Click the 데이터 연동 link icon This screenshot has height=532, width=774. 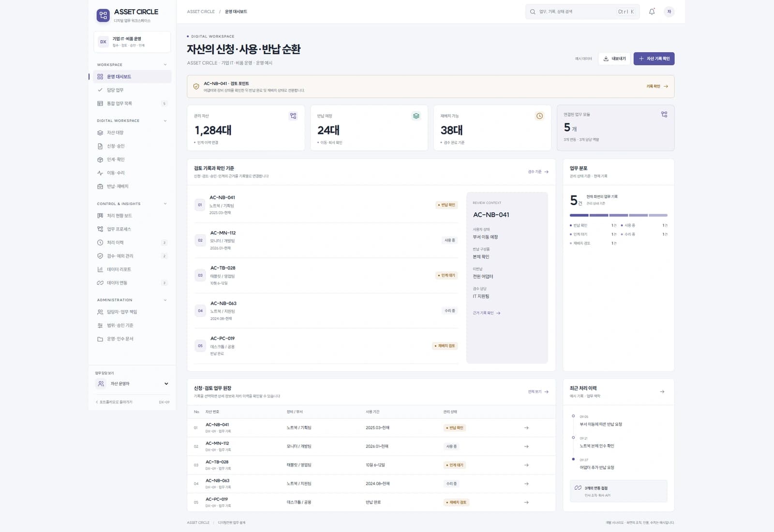(100, 283)
